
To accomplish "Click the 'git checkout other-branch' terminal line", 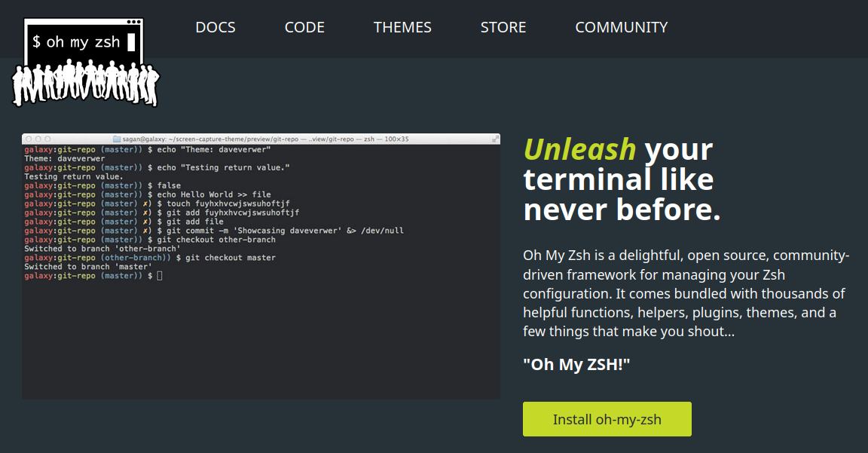I will click(150, 240).
